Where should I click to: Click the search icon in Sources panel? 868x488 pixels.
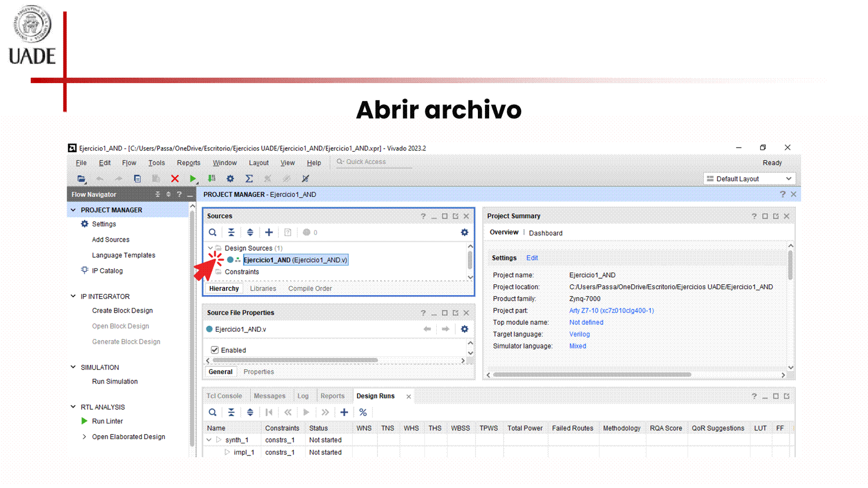[x=212, y=233]
